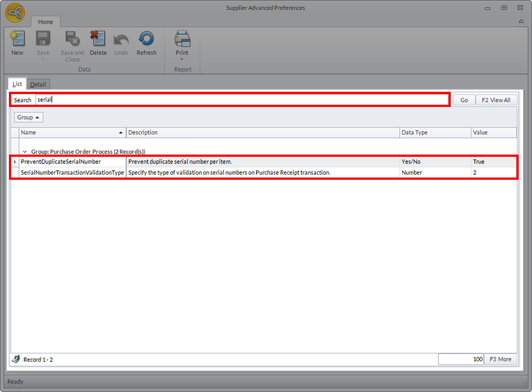Click the Save disk icon
Image resolution: width=532 pixels, height=392 pixels.
coord(43,39)
